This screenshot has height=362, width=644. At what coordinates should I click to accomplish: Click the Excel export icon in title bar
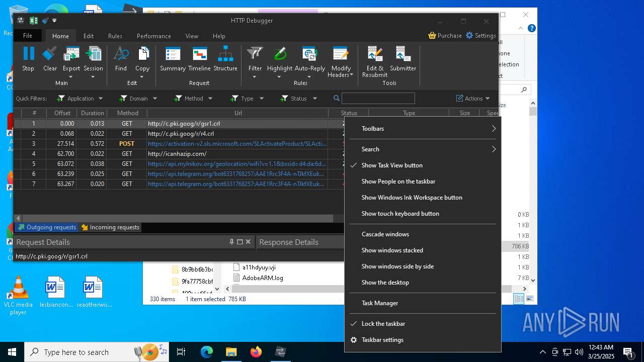pos(34,21)
